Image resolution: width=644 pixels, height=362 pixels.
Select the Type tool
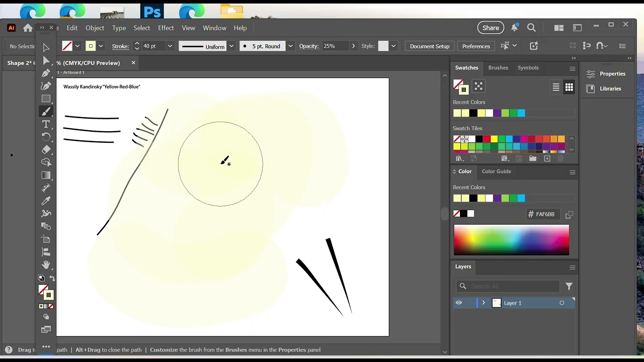pyautogui.click(x=46, y=124)
